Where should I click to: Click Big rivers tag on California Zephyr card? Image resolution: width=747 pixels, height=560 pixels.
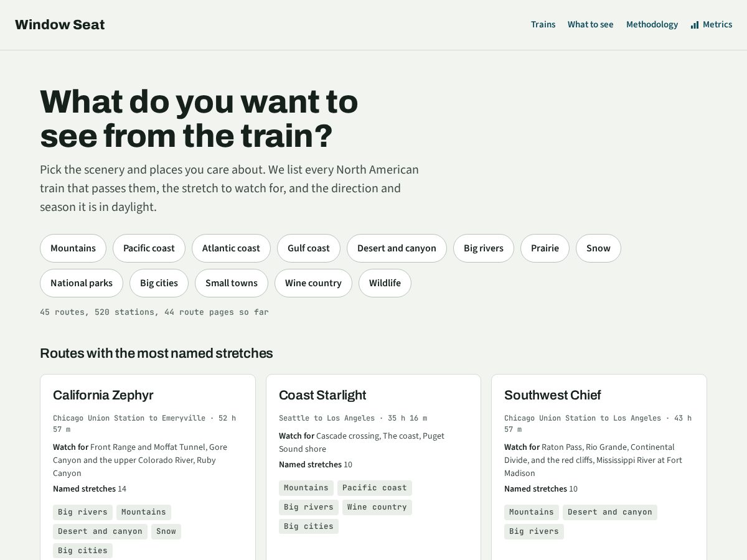pos(83,512)
